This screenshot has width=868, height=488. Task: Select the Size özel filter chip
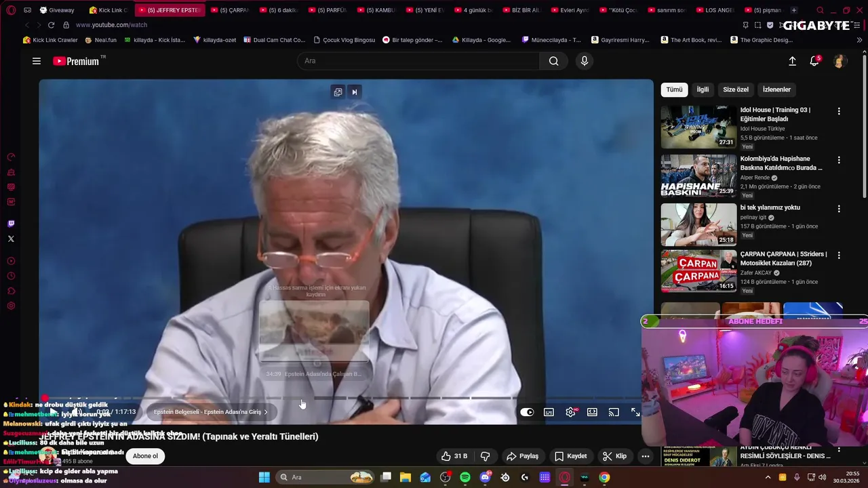(x=736, y=89)
